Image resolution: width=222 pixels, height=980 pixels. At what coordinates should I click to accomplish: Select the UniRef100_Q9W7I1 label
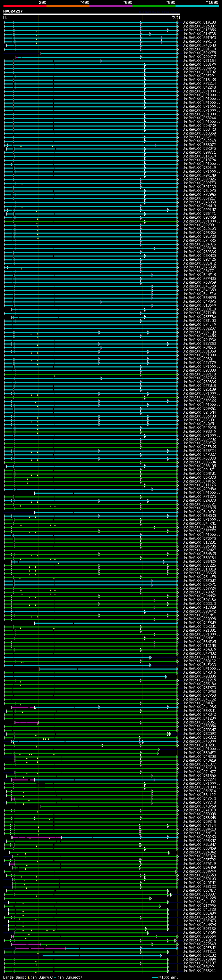[199, 153]
